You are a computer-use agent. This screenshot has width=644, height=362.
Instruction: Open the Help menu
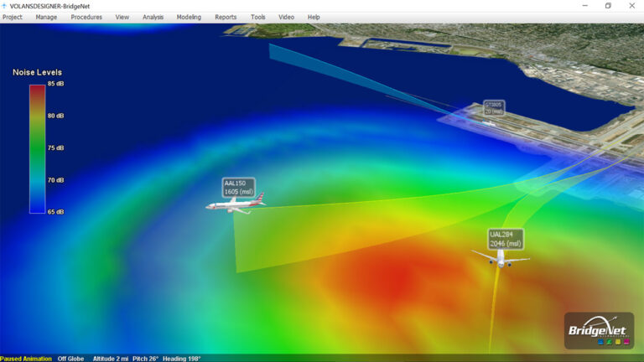[x=314, y=17]
